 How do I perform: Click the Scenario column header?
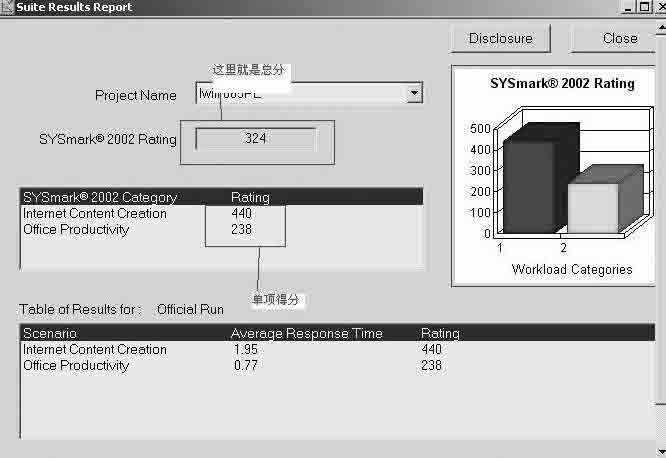(x=50, y=333)
